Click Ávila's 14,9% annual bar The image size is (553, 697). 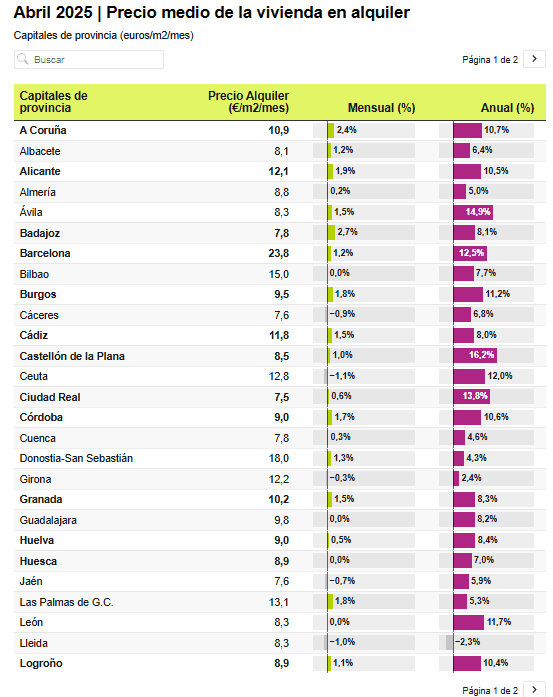pyautogui.click(x=473, y=212)
